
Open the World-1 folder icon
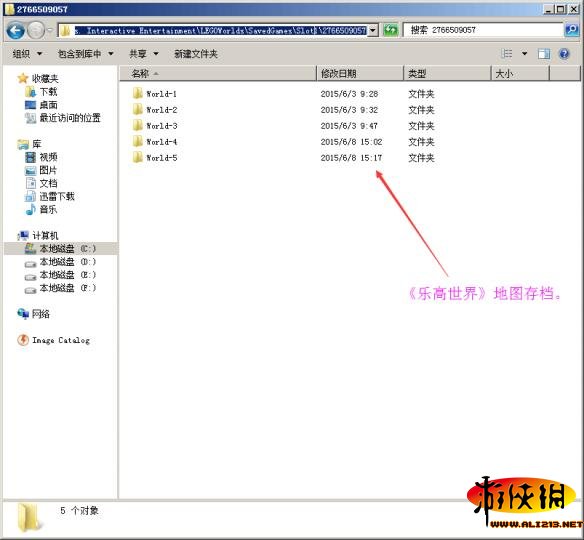coord(138,93)
